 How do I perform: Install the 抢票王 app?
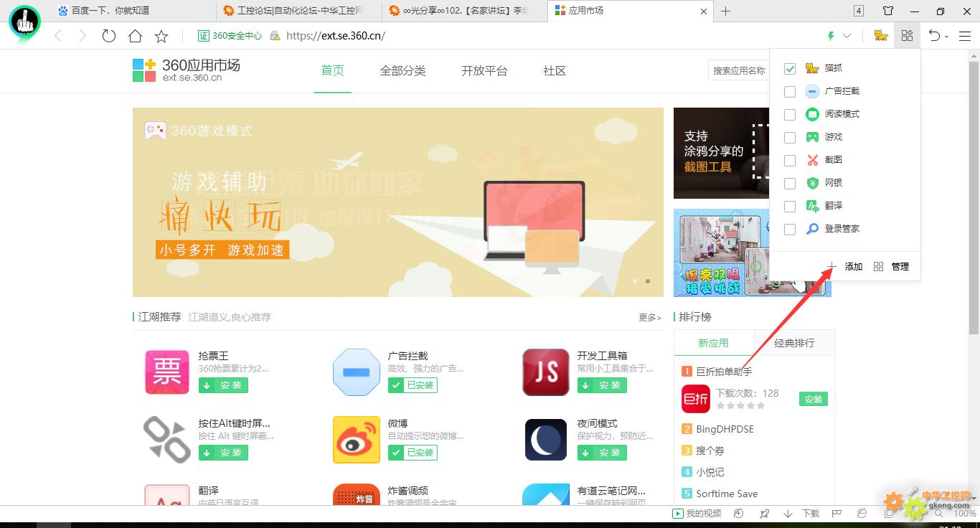pos(223,385)
